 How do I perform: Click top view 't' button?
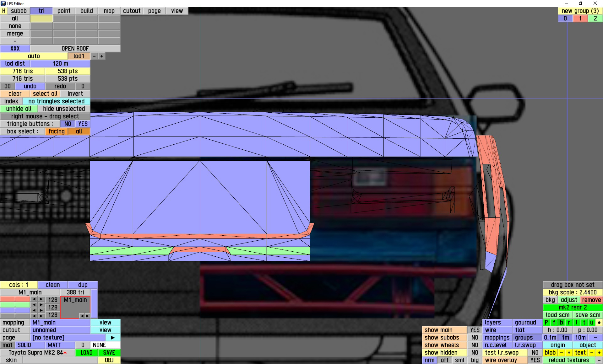[584, 322]
